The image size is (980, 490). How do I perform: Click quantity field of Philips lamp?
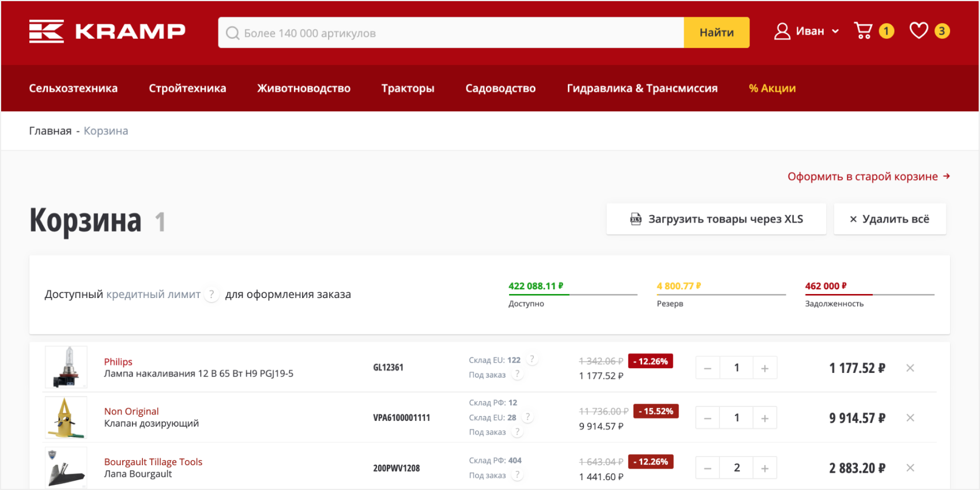pos(736,368)
